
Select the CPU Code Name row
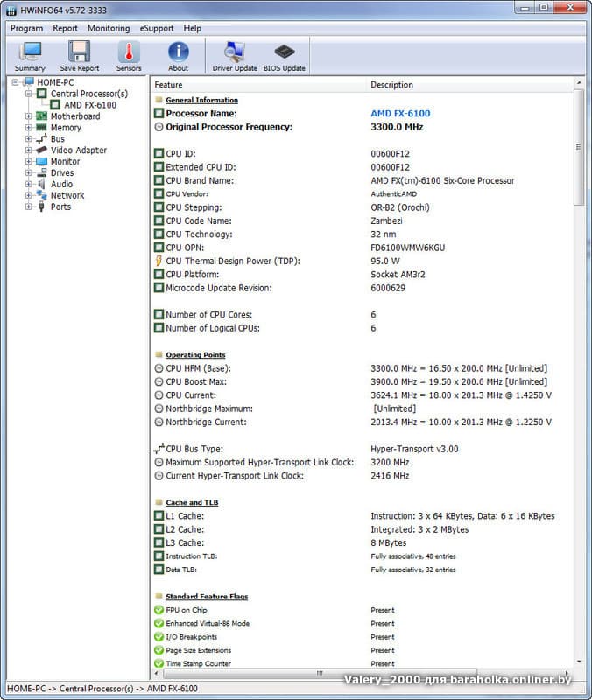click(x=362, y=220)
